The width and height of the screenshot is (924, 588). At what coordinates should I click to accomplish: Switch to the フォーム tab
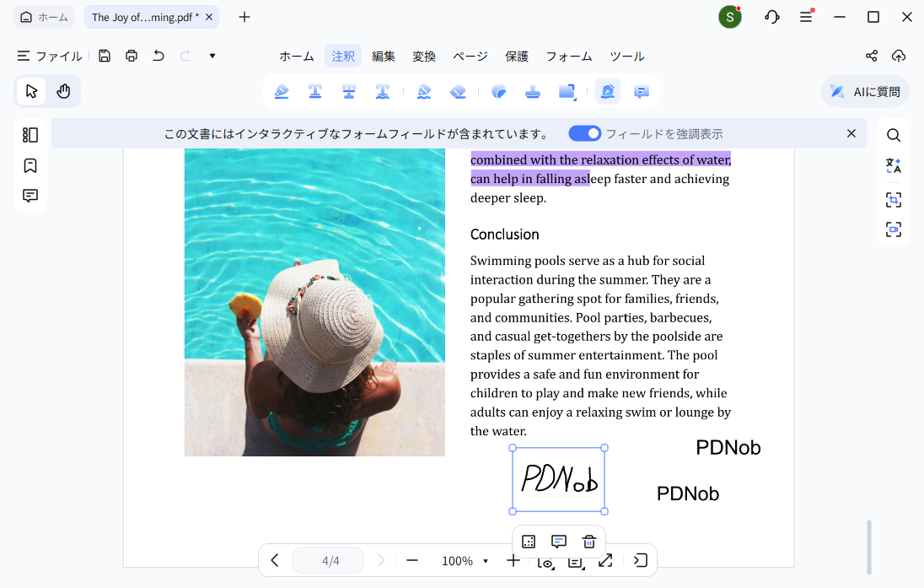click(x=569, y=56)
